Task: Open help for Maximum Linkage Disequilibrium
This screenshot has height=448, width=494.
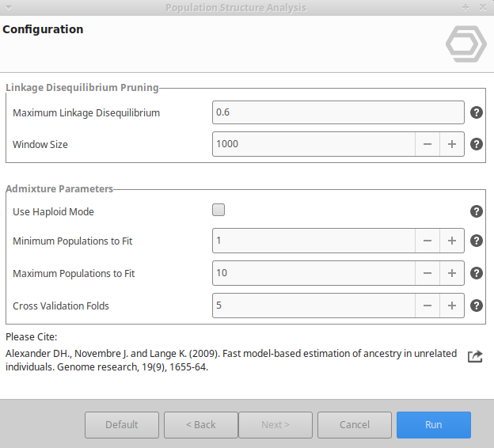Action: 477,112
